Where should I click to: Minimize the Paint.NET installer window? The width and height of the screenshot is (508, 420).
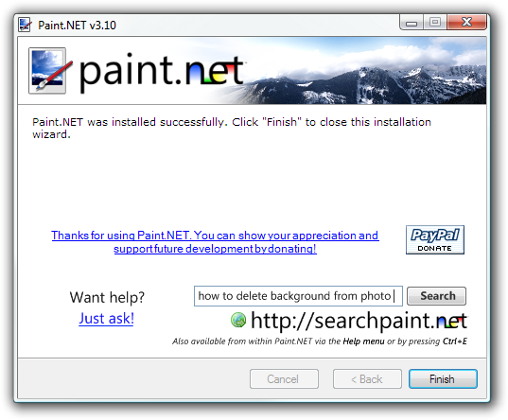tap(412, 23)
